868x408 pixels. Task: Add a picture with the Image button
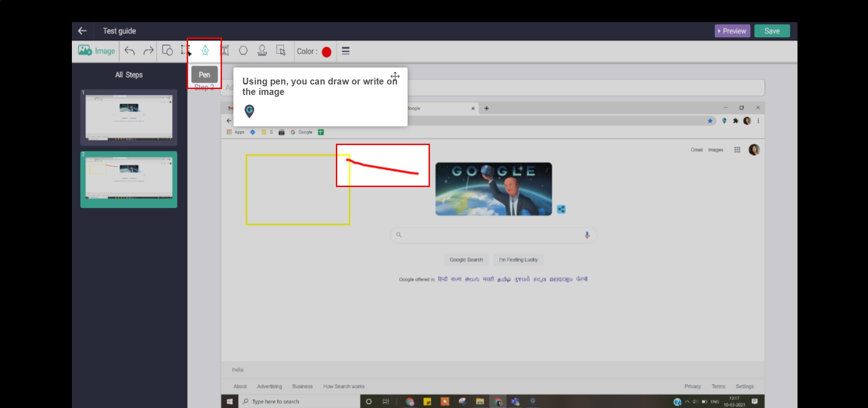pos(96,51)
